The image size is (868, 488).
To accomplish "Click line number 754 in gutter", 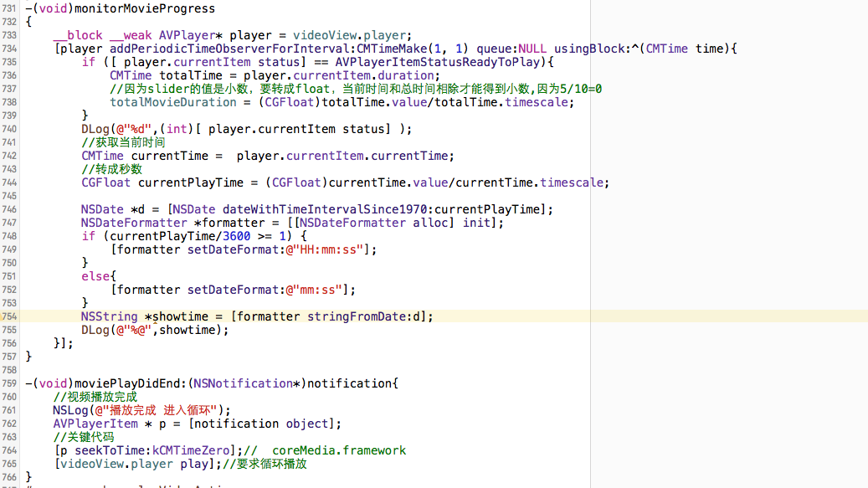I will pyautogui.click(x=9, y=316).
